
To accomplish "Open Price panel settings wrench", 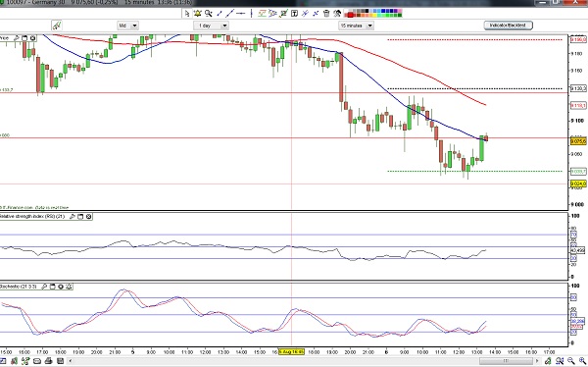I will click(17, 38).
